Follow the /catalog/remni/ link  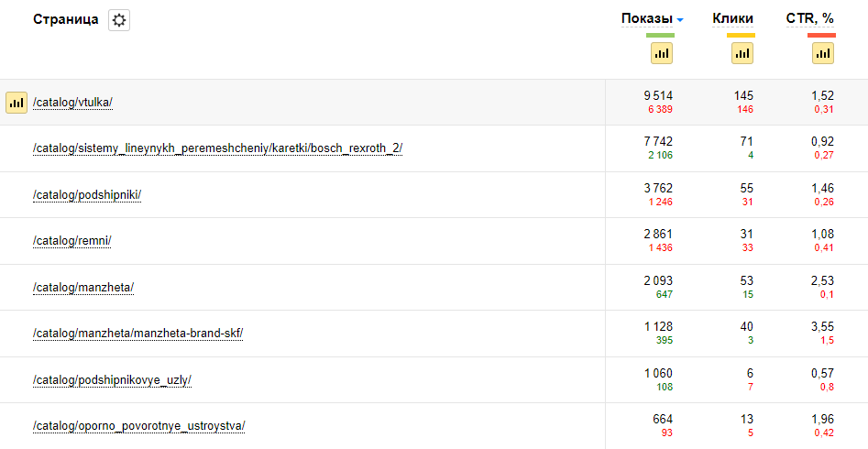(71, 241)
